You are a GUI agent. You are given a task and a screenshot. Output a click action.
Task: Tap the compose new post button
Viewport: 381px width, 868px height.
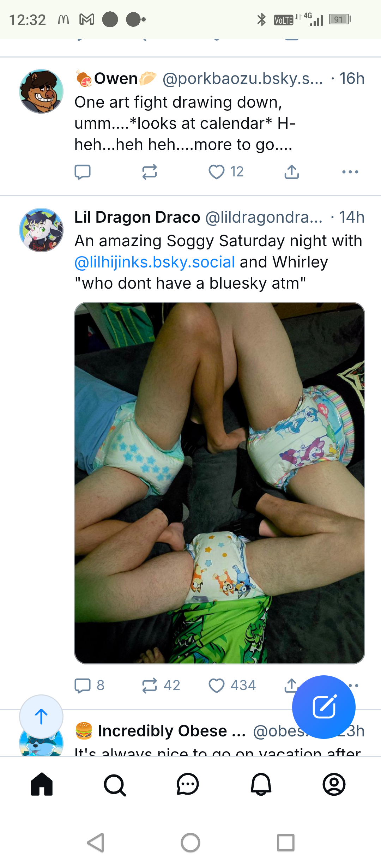(324, 707)
